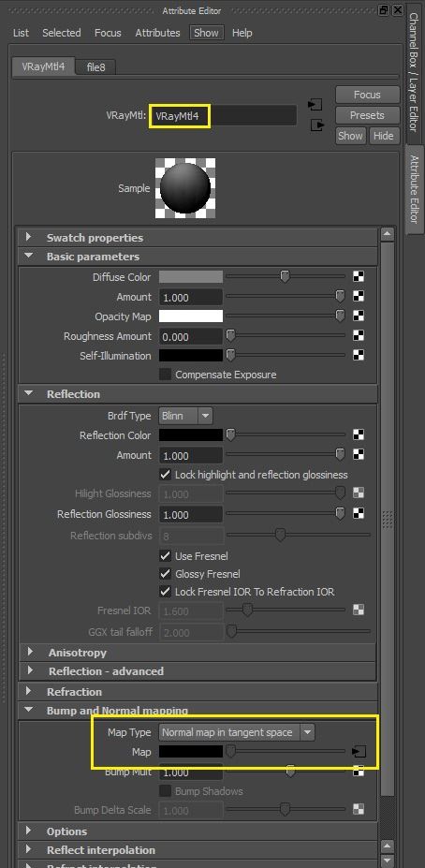425x868 pixels.
Task: Collapse the Basic parameters section
Action: click(x=29, y=257)
